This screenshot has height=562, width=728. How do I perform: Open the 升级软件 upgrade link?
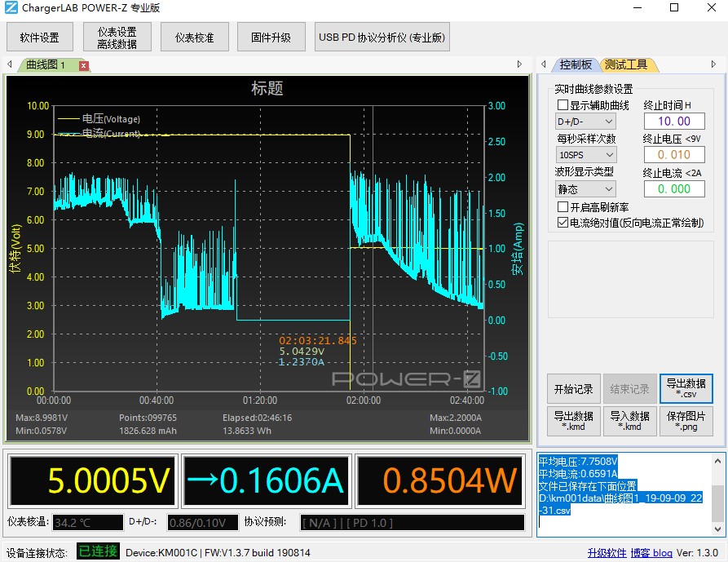click(x=607, y=553)
